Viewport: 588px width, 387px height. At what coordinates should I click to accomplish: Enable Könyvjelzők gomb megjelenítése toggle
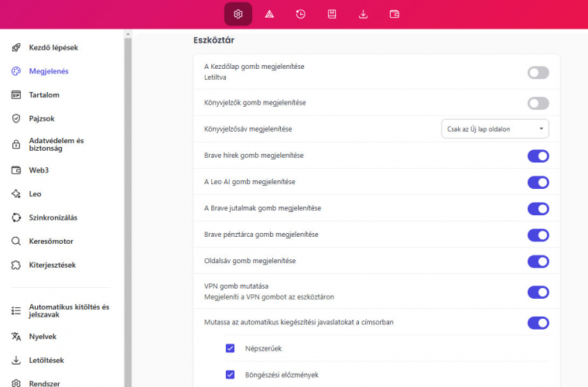point(538,103)
